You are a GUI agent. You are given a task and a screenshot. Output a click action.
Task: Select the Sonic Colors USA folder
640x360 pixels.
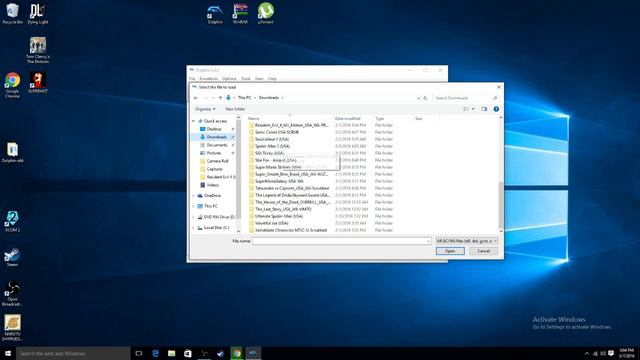(277, 132)
